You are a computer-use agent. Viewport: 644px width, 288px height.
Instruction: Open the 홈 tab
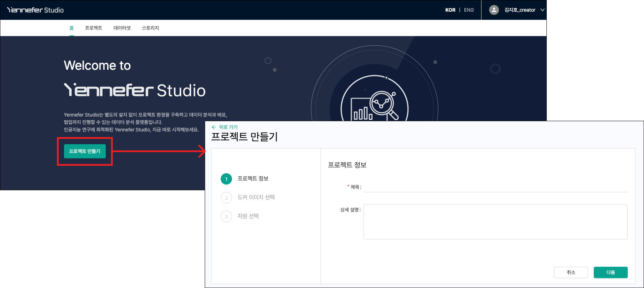pos(71,28)
